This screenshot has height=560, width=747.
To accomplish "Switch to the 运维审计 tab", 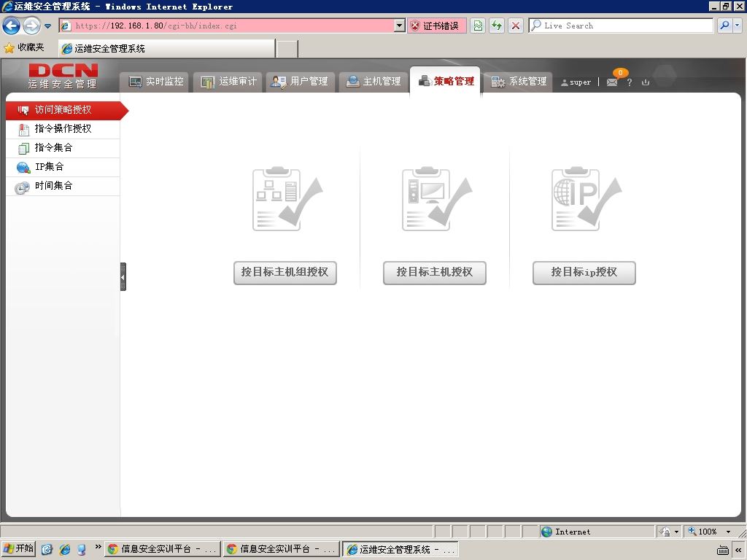I will (228, 82).
